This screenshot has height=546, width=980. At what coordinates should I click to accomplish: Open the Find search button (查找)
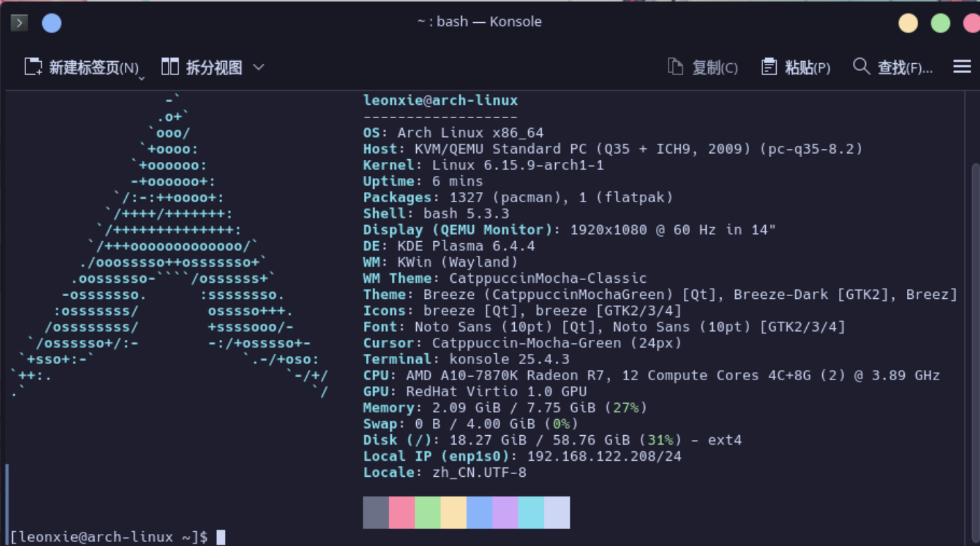pyautogui.click(x=893, y=67)
